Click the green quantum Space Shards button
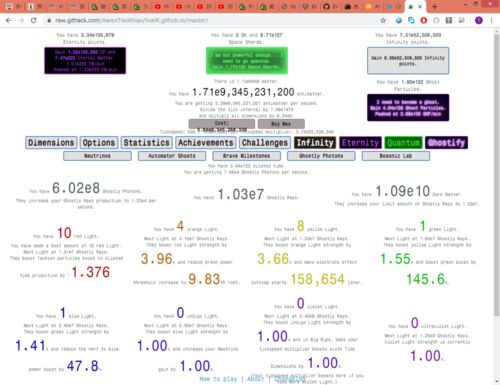 coord(247,61)
